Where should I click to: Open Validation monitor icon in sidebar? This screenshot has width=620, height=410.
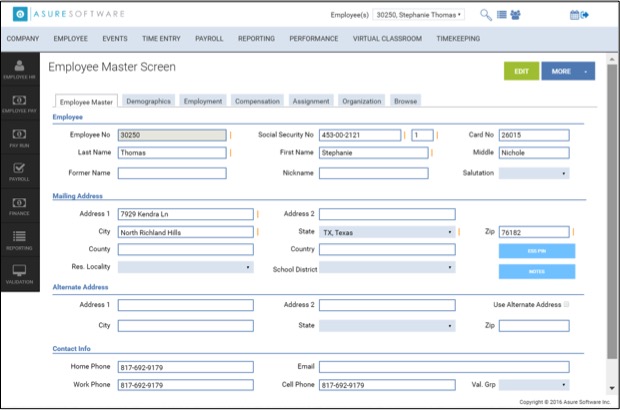(x=19, y=274)
